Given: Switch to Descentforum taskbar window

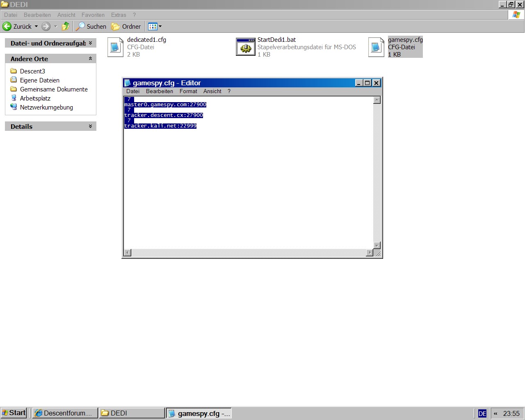Looking at the screenshot, I should (x=65, y=413).
